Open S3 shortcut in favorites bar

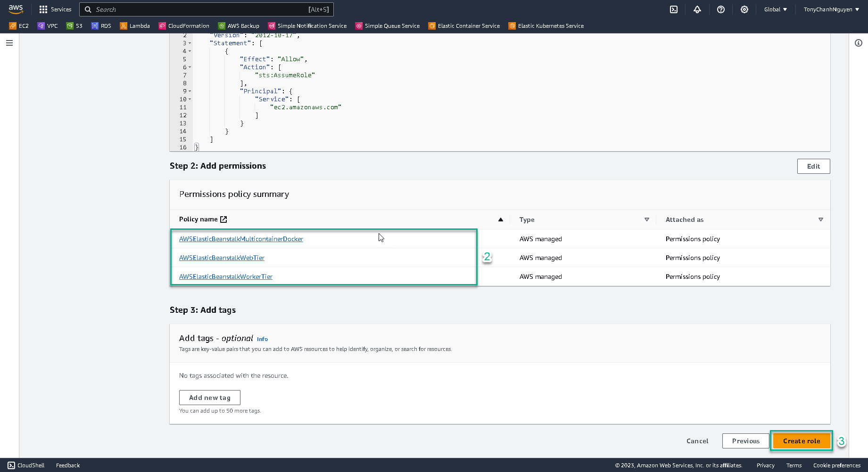click(x=74, y=26)
